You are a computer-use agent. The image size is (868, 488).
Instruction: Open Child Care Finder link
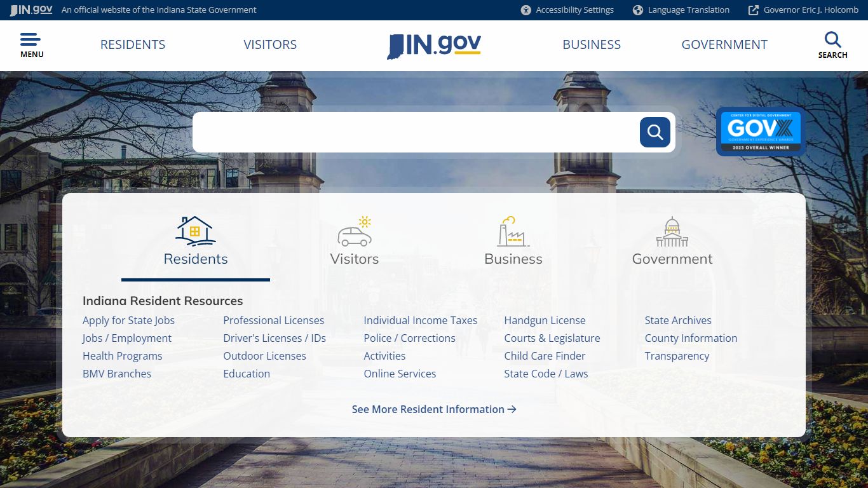point(545,356)
